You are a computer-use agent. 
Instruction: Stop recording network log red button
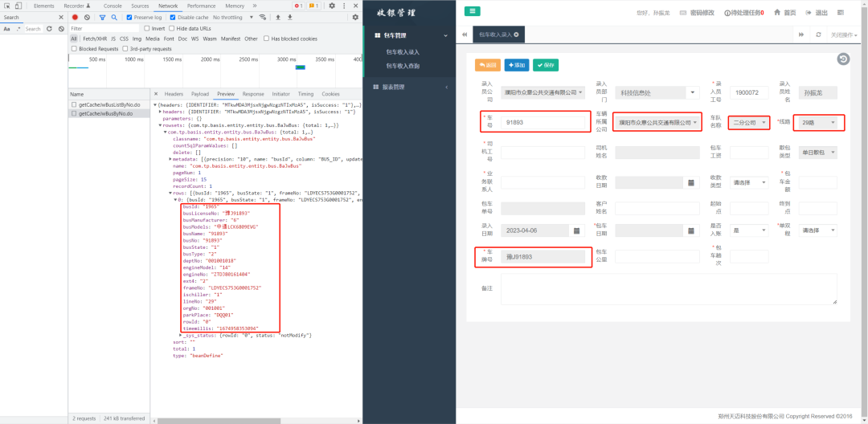[76, 17]
